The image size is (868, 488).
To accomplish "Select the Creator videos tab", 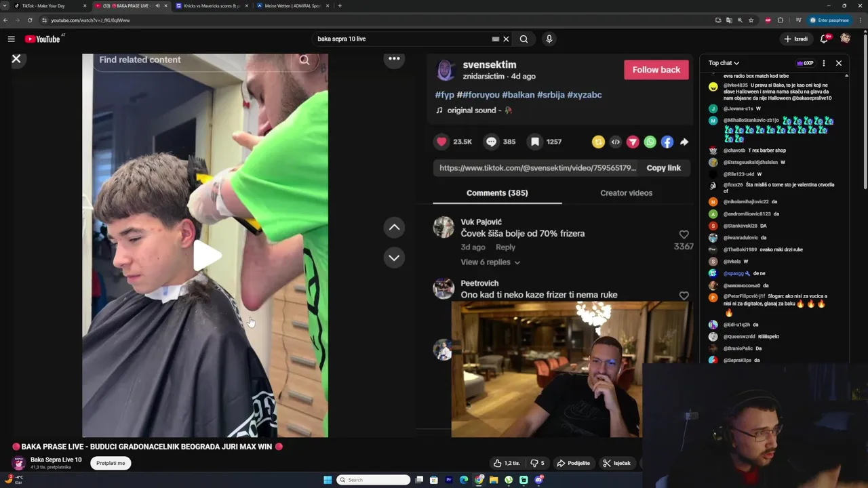I will 626,193.
